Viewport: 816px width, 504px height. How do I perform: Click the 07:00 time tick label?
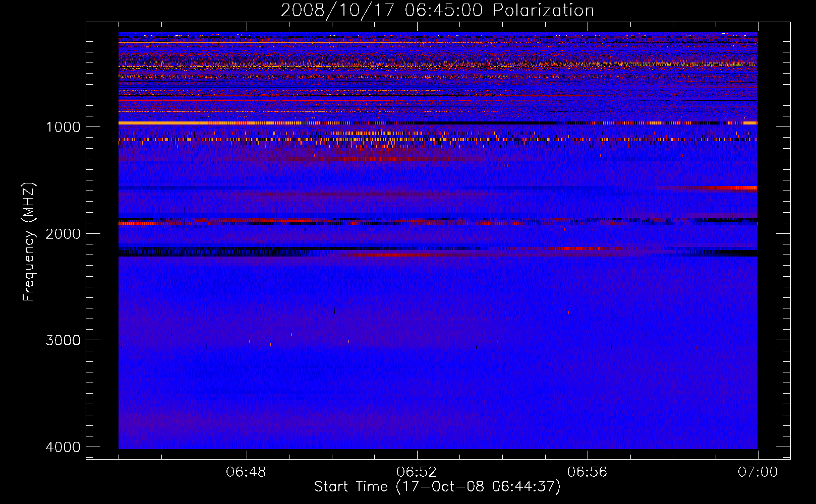pyautogui.click(x=757, y=472)
